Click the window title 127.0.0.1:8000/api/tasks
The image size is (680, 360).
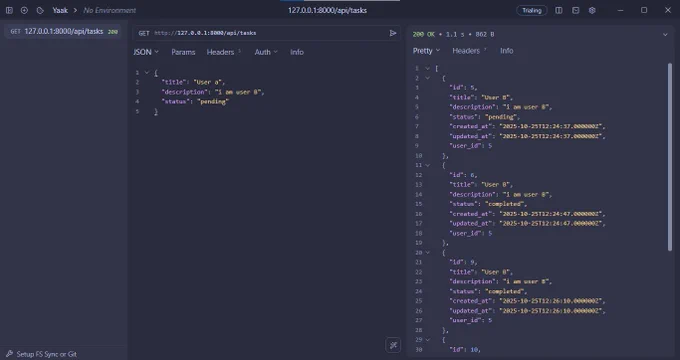pos(327,10)
